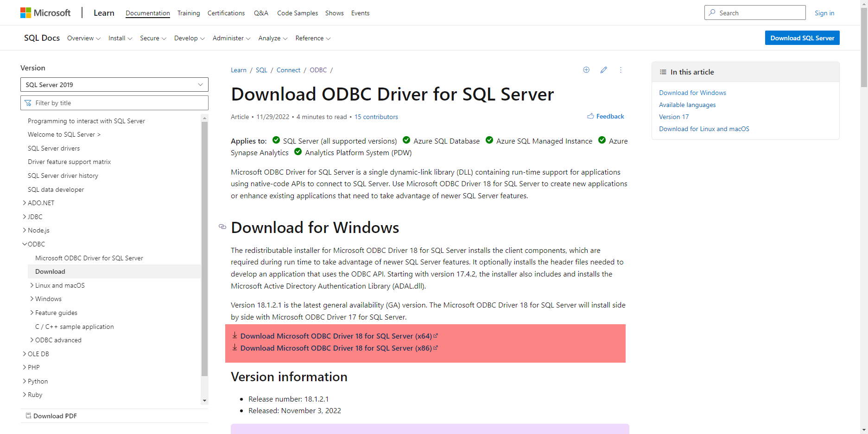868x434 pixels.
Task: Open the Q&A section
Action: [261, 13]
